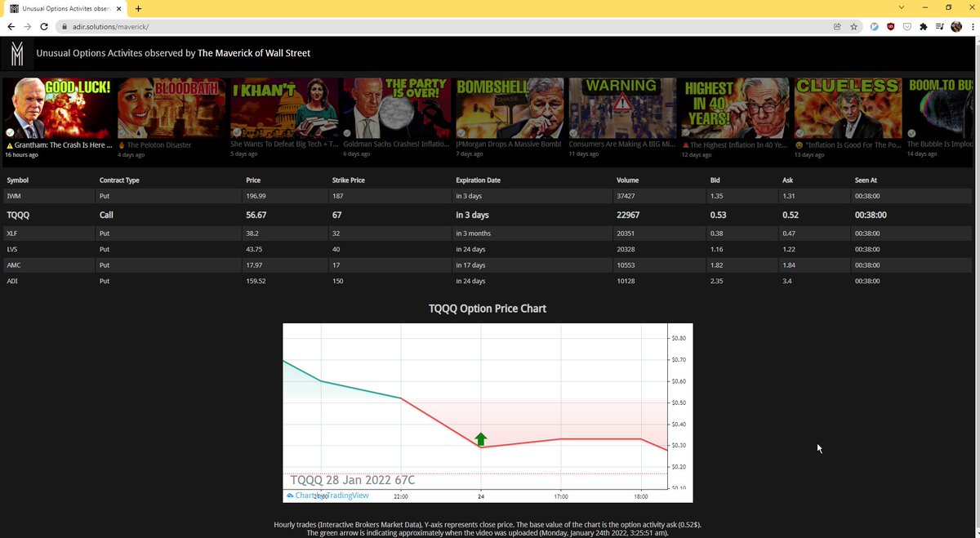View site info via padlock icon
Viewport: 980px width, 538px height.
tap(65, 26)
